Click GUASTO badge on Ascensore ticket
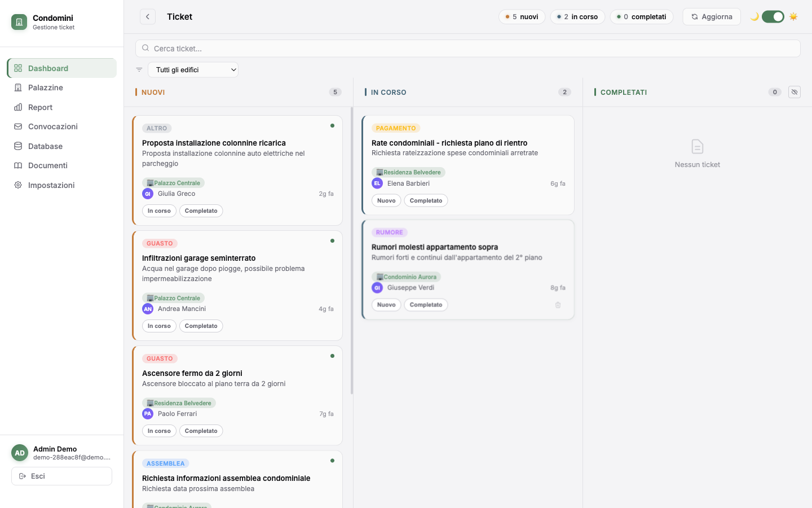 160,358
